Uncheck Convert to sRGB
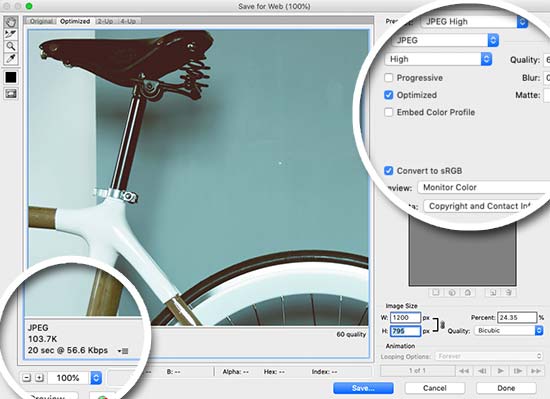Image resolution: width=550 pixels, height=399 pixels. [389, 171]
